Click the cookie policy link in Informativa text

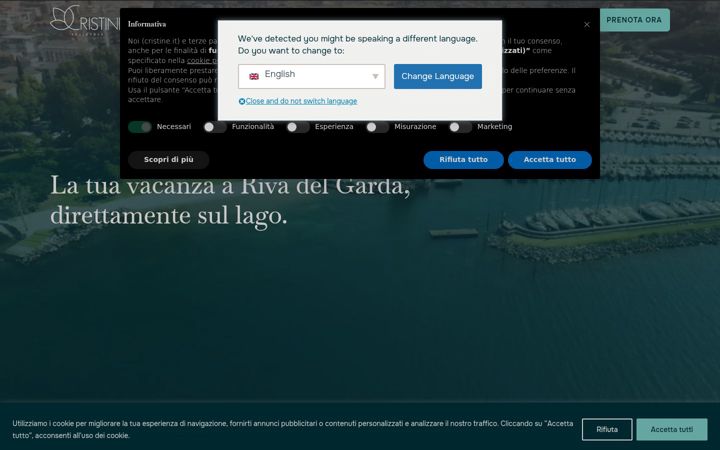coord(202,61)
